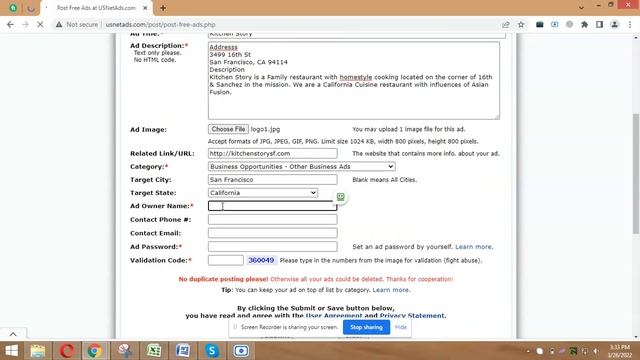The height and width of the screenshot is (360, 640).
Task: Open the Opera browser from the taskbar
Action: [67, 351]
